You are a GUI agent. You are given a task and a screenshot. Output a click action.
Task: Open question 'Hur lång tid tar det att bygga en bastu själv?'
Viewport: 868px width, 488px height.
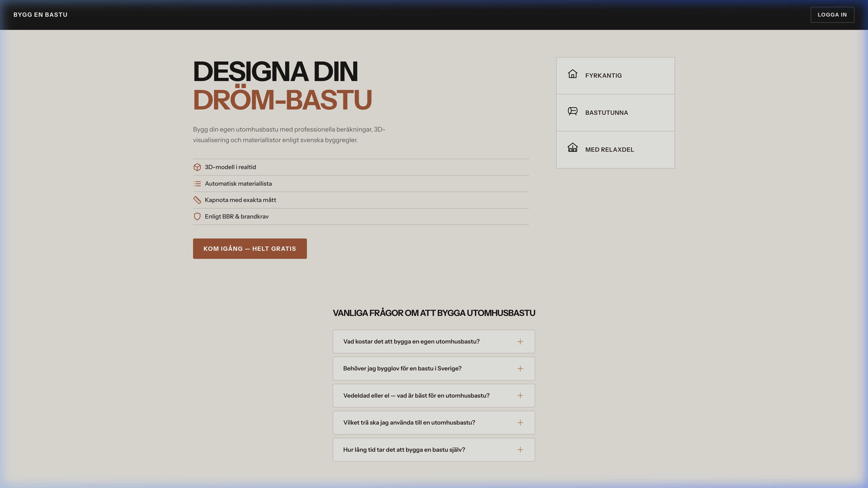(x=434, y=450)
